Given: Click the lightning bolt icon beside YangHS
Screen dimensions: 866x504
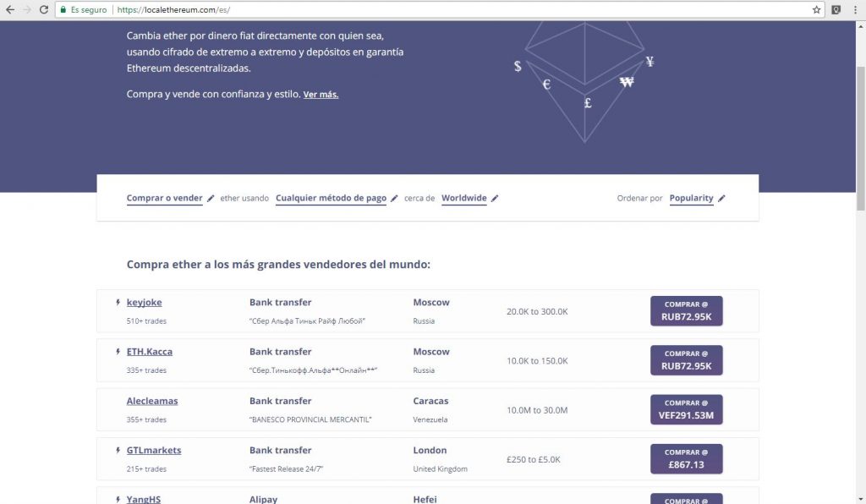Looking at the screenshot, I should (118, 499).
